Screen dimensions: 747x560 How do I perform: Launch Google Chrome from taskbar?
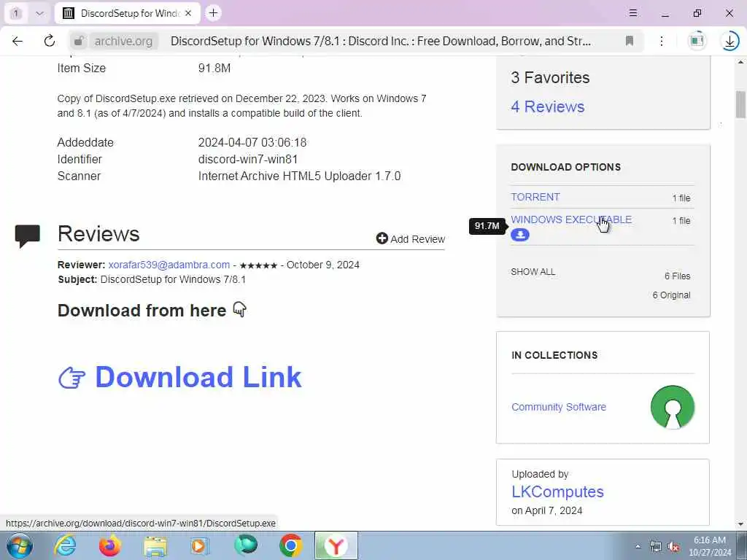click(290, 545)
